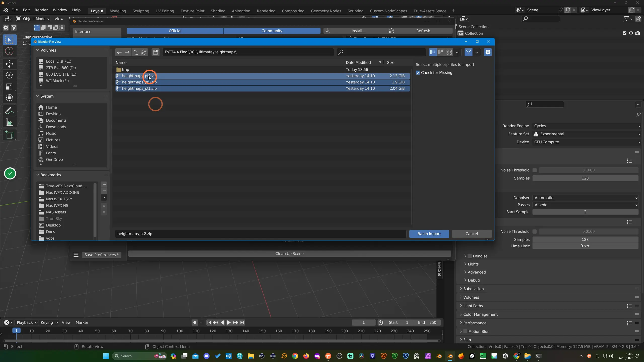This screenshot has width=644, height=362.
Task: Enable the Motion Blur checkbox
Action: coord(465,331)
